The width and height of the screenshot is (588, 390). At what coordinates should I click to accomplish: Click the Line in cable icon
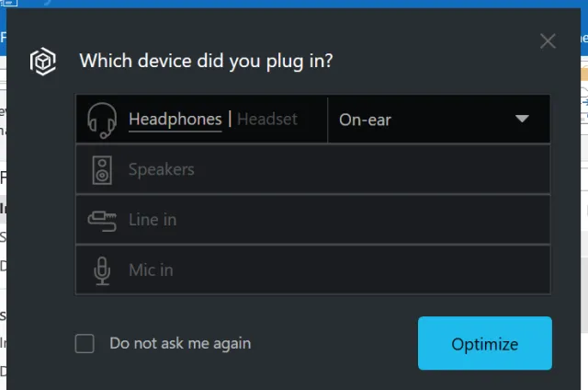101,220
